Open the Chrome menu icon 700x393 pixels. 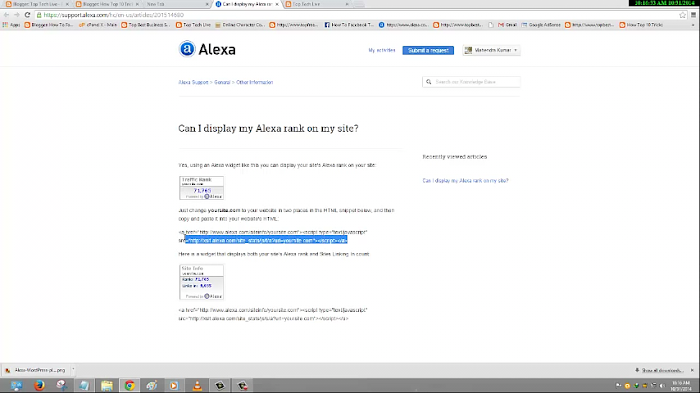[693, 15]
